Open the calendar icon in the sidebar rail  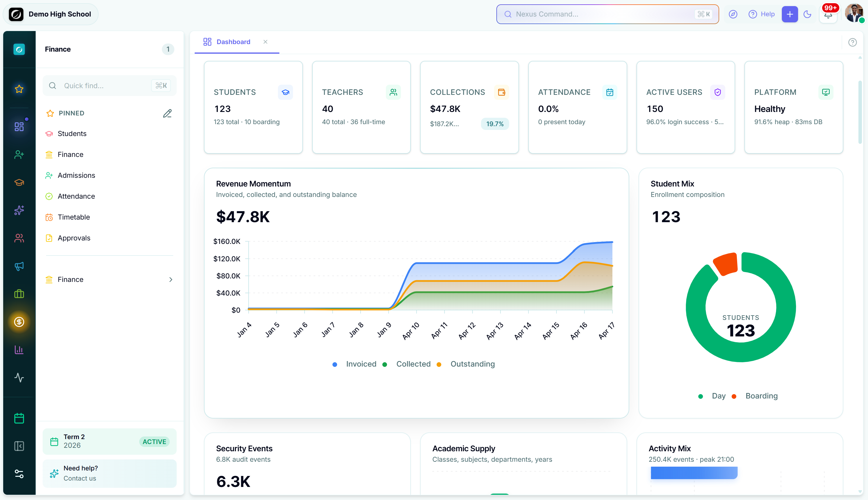point(19,418)
